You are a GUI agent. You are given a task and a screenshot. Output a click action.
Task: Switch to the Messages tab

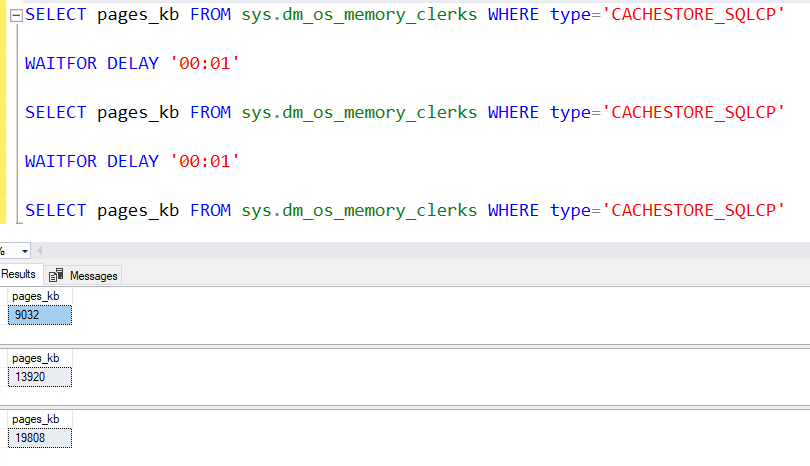point(83,275)
